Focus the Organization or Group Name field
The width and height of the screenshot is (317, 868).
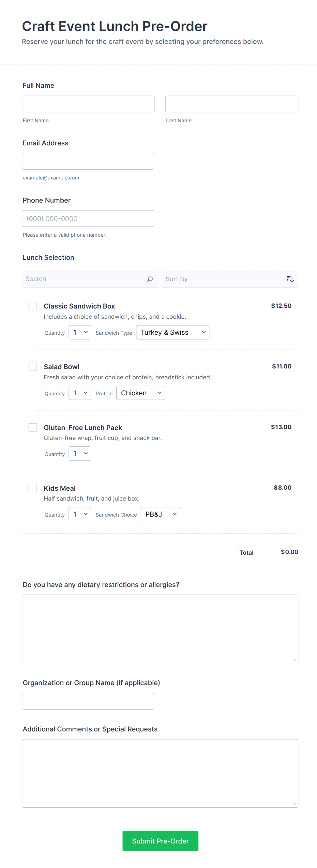[x=88, y=701]
